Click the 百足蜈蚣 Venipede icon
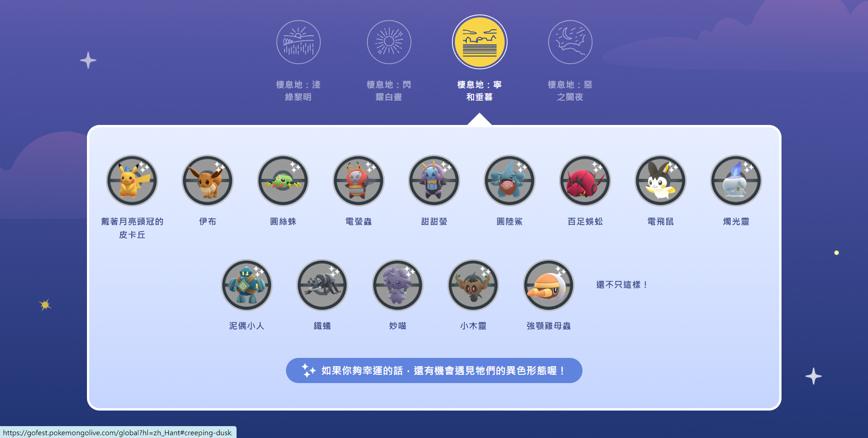The height and width of the screenshot is (438, 868). click(585, 181)
